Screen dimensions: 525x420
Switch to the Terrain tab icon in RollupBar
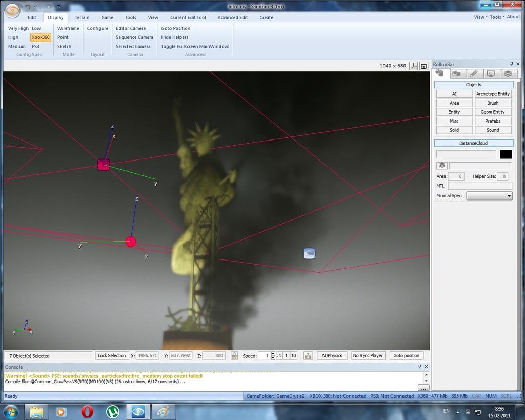(456, 74)
